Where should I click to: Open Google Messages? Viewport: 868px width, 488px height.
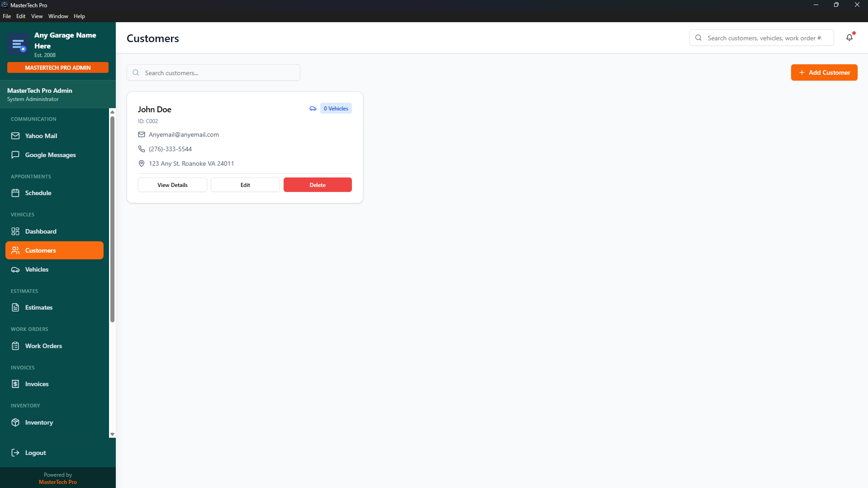(50, 155)
